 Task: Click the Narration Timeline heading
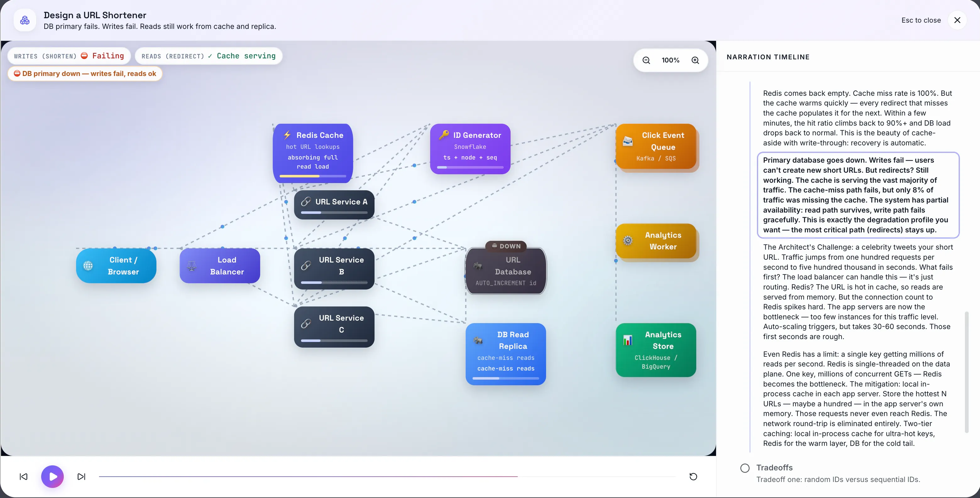(768, 57)
